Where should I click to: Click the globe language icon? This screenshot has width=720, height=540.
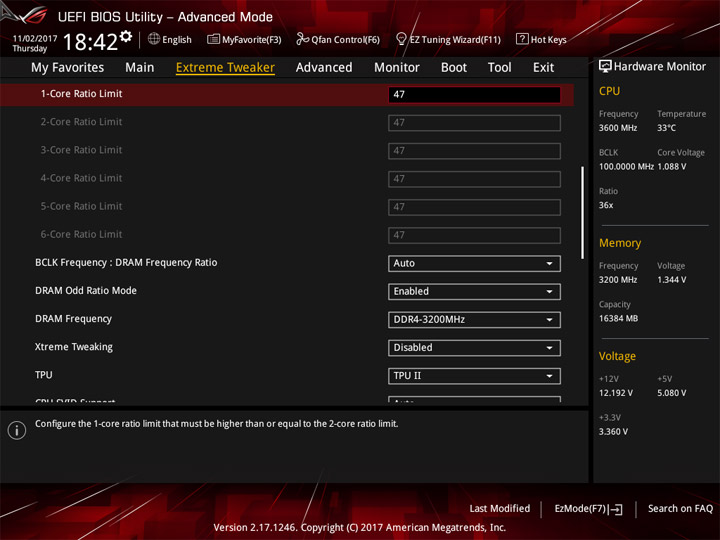pyautogui.click(x=154, y=39)
